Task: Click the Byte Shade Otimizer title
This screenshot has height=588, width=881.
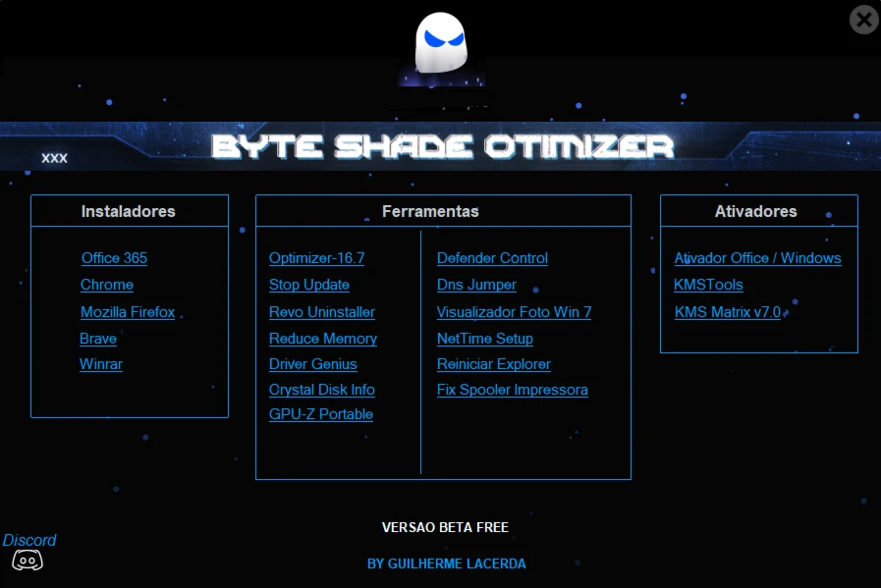Action: (x=443, y=146)
